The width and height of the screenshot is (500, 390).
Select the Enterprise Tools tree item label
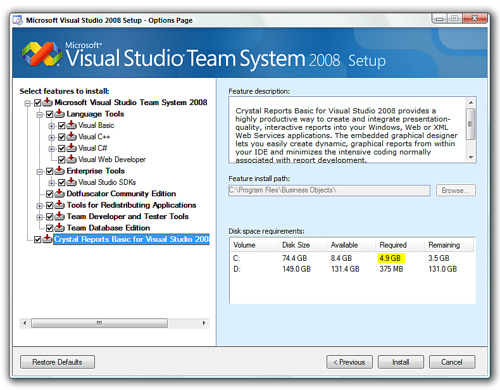tap(96, 171)
